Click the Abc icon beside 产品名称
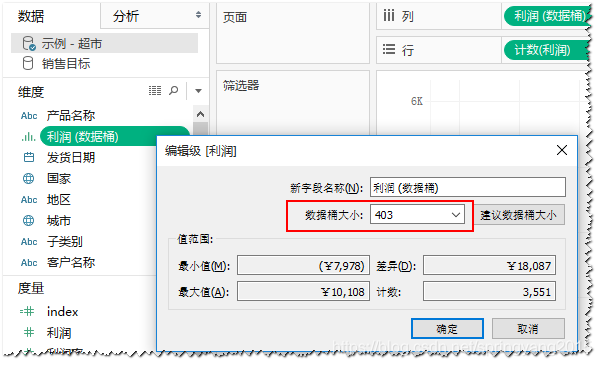 29,116
